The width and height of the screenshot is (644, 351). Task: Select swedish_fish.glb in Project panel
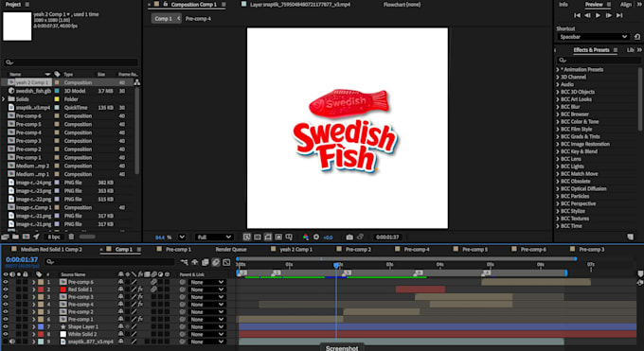34,91
